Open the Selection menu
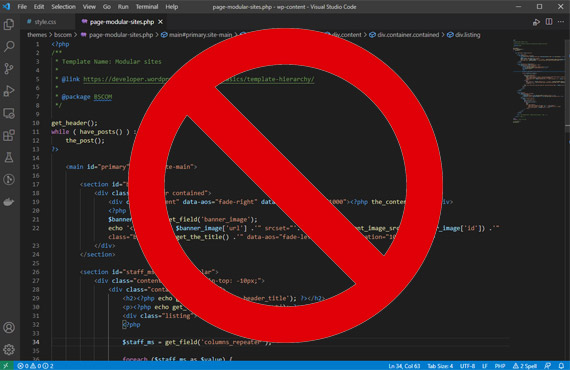Screen dimensions: 570x370 tap(63, 7)
